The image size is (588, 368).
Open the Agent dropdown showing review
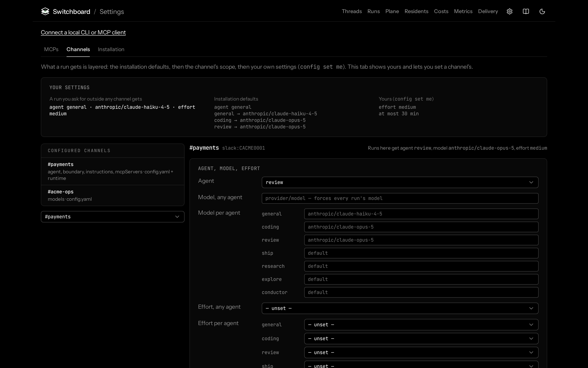click(x=400, y=182)
